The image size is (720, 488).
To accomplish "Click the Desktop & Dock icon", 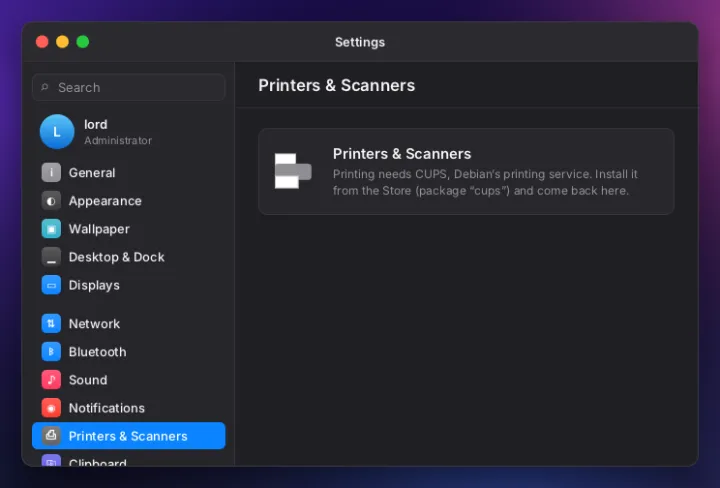I will (51, 257).
